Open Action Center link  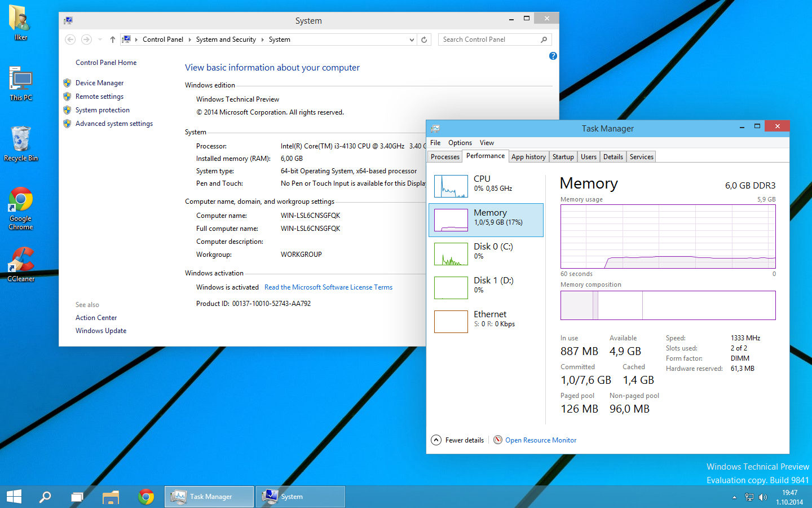pos(96,318)
